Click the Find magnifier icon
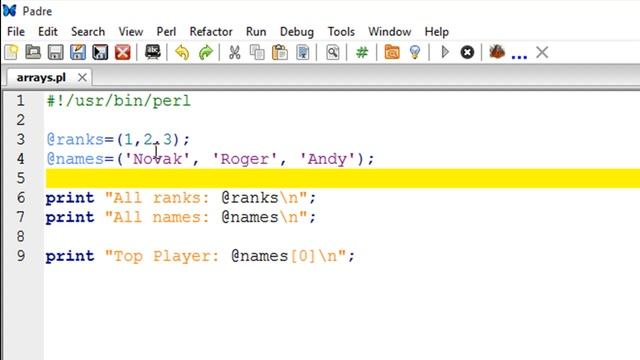This screenshot has height=360, width=640. 333,53
